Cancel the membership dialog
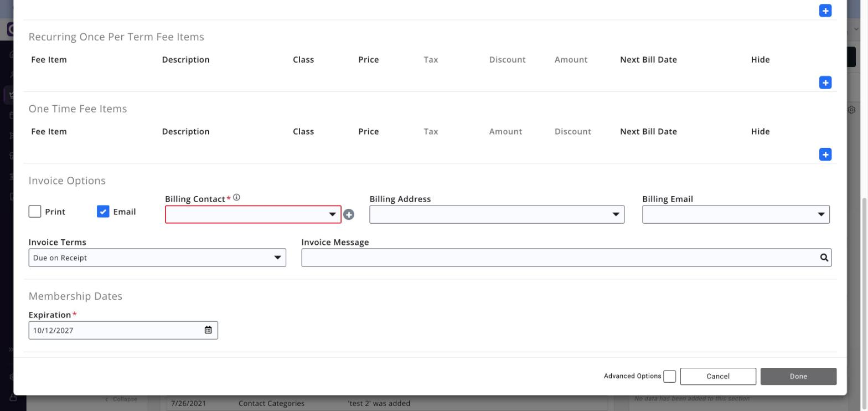The height and width of the screenshot is (411, 868). click(x=718, y=376)
